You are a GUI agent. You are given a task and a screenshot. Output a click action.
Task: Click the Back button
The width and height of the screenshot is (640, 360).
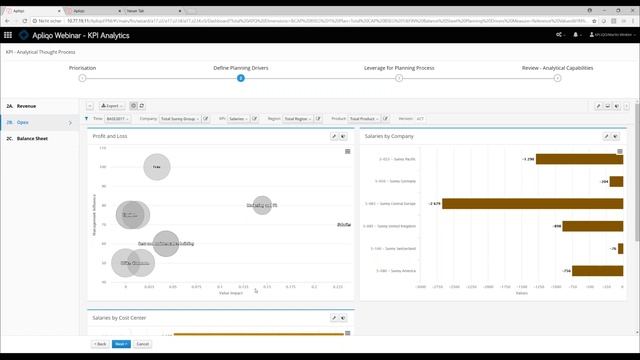pyautogui.click(x=100, y=344)
